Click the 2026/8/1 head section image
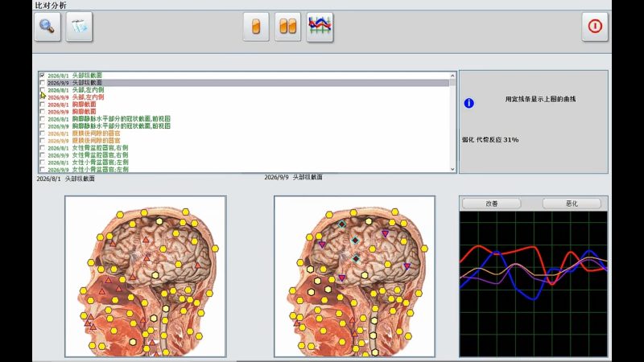 click(x=146, y=276)
